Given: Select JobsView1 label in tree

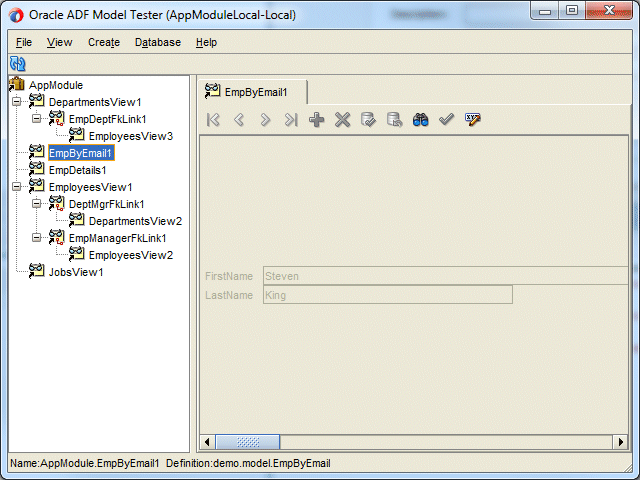Looking at the screenshot, I should pos(76,272).
